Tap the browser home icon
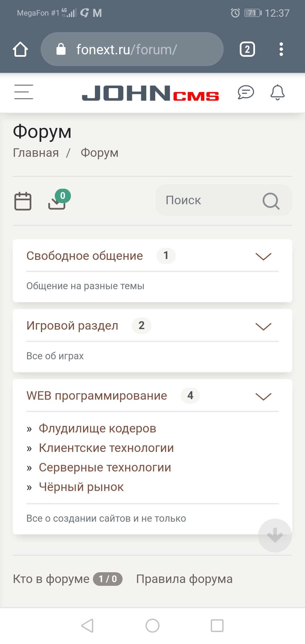Screen dimensions: 305x644 point(20,49)
